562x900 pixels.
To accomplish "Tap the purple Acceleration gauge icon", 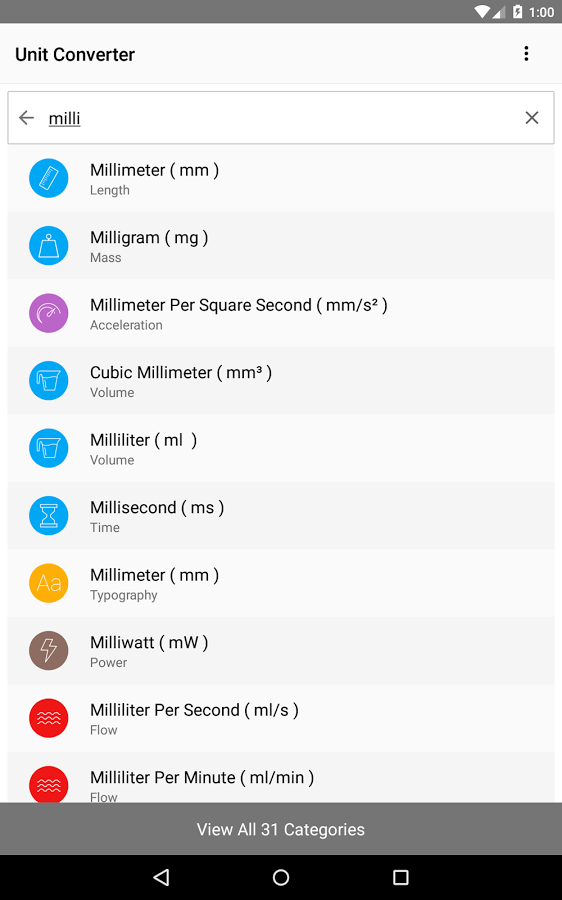I will pos(49,313).
